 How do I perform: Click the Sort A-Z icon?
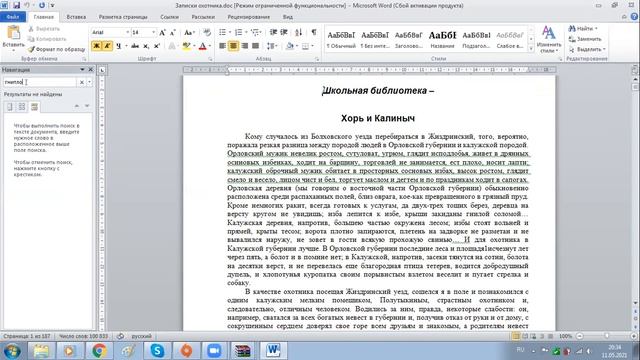point(299,32)
